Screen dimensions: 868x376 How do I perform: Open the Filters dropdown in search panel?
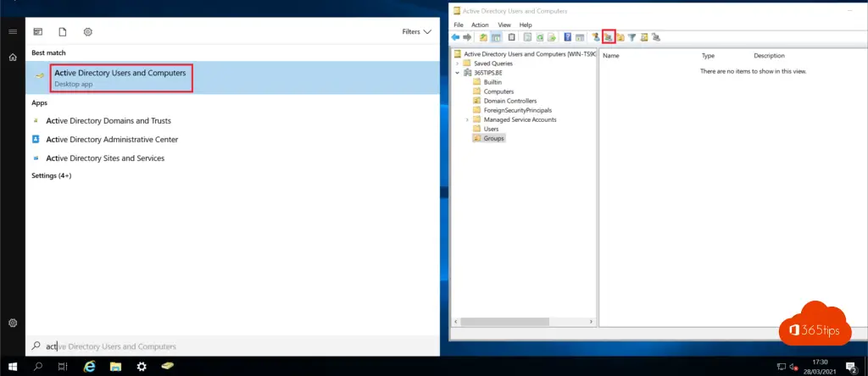416,32
